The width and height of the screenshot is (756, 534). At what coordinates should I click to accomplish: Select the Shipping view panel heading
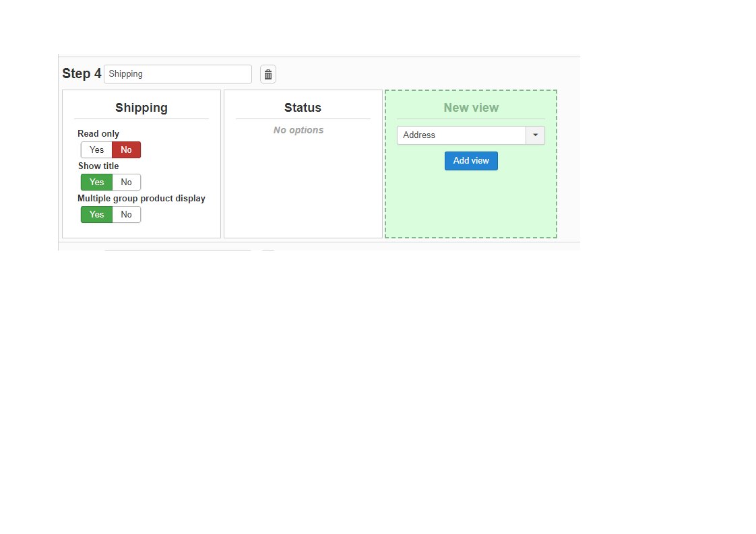tap(141, 108)
